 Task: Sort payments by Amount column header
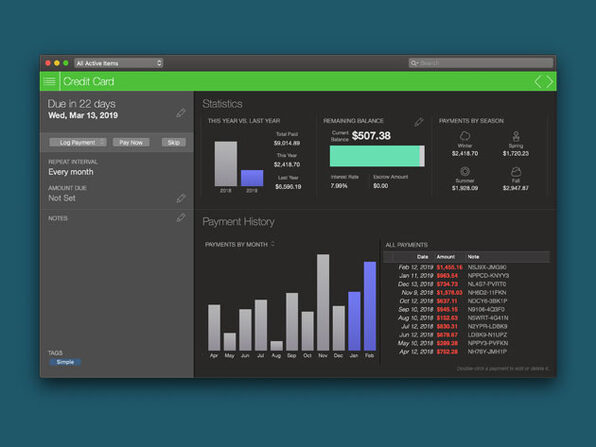445,257
